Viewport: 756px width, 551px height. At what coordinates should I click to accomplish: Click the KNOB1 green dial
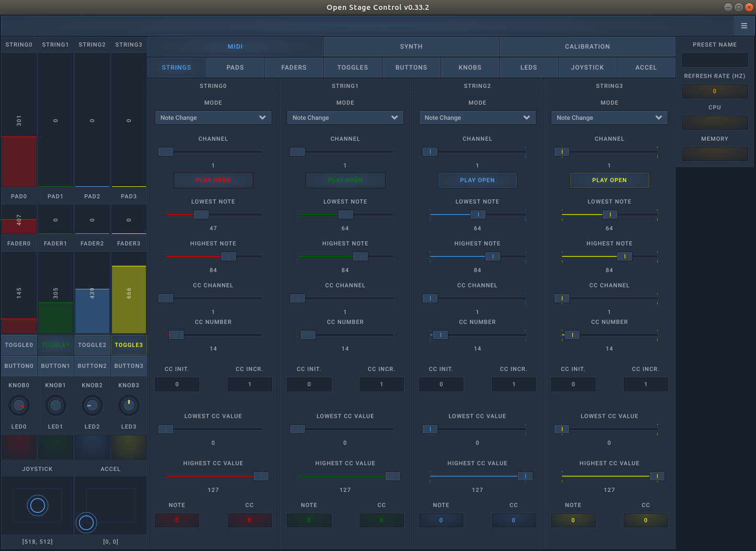(55, 405)
